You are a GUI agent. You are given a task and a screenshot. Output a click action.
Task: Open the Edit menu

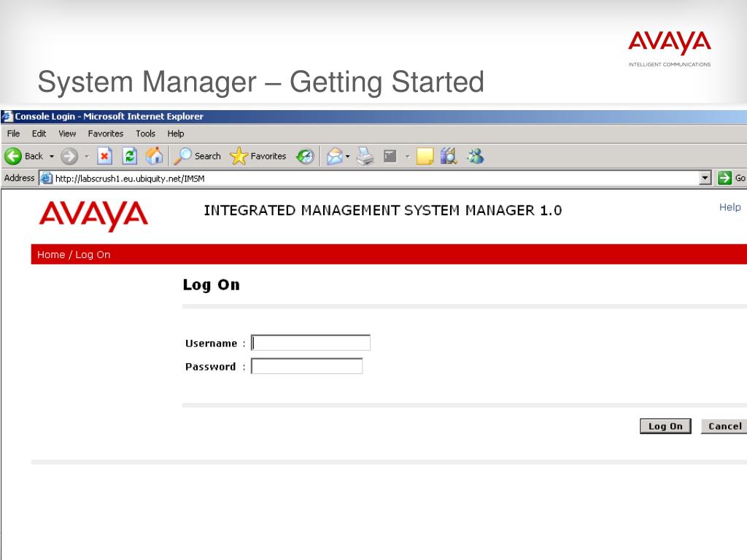[x=39, y=134]
